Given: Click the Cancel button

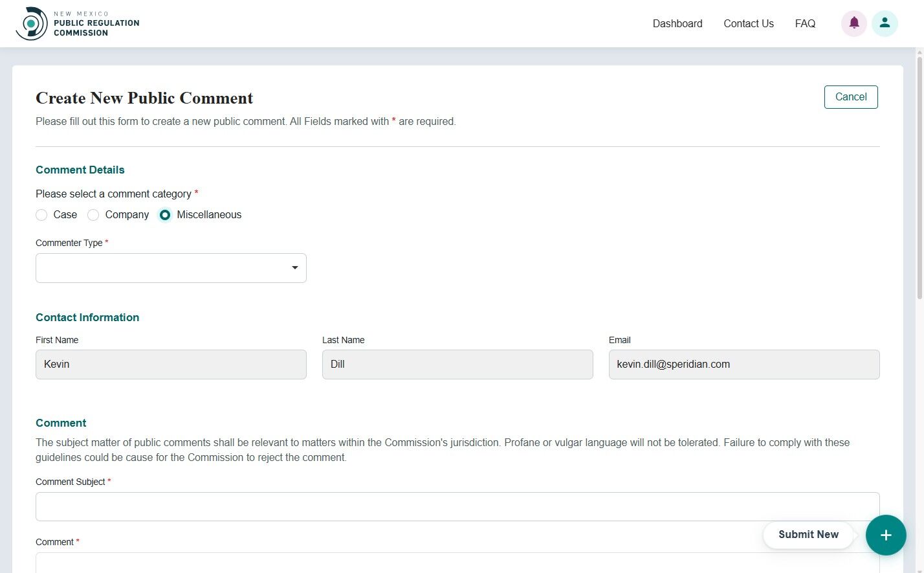Looking at the screenshot, I should 850,96.
